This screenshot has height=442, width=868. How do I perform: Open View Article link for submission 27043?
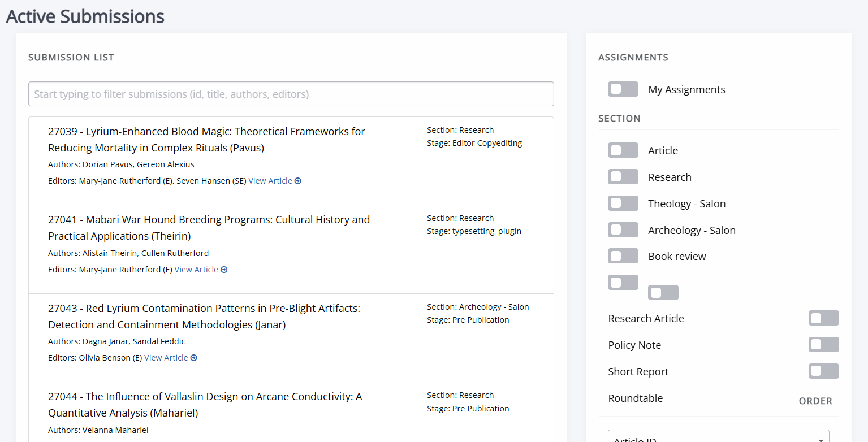(x=171, y=358)
